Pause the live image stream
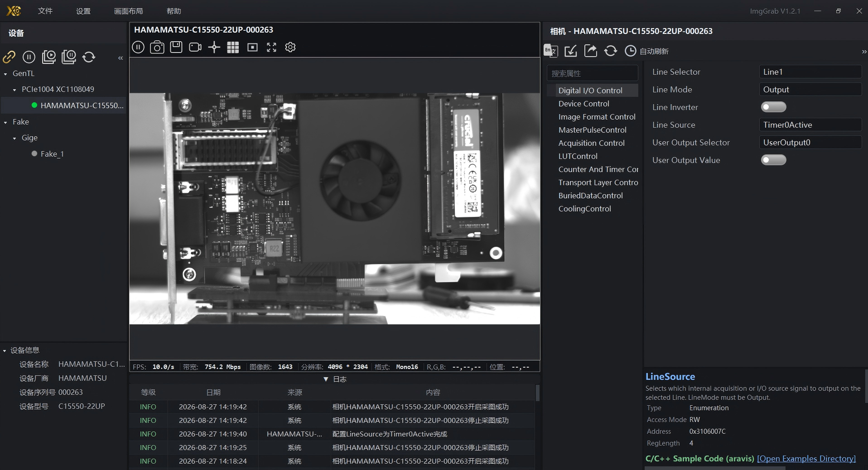Image resolution: width=868 pixels, height=470 pixels. click(x=138, y=47)
